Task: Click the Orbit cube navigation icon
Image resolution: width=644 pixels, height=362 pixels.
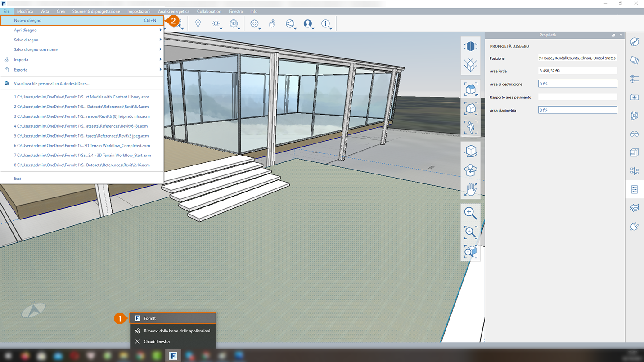Action: (471, 152)
